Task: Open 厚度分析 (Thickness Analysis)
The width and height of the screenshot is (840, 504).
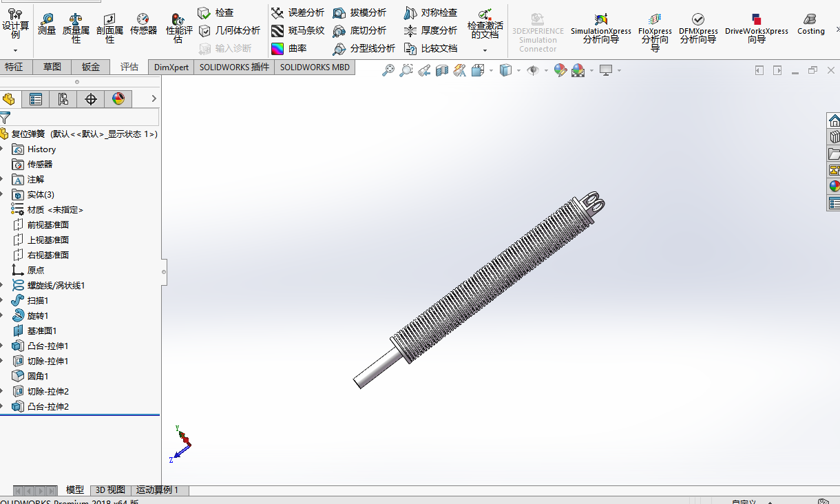Action: tap(430, 30)
